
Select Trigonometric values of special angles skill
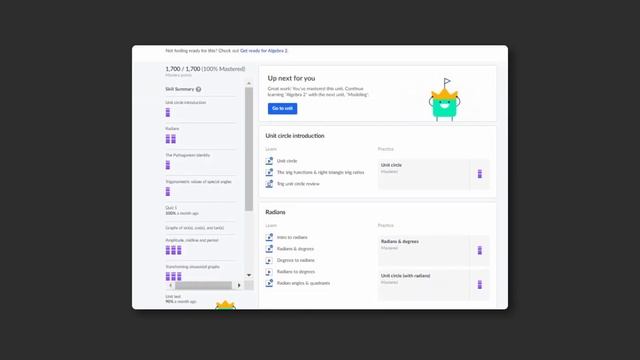(198, 182)
